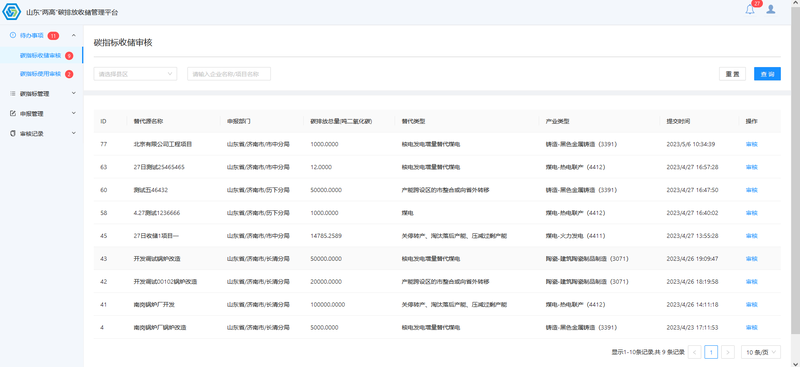800x367 pixels.
Task: Click the 20000.0000 emission value
Action: (326, 282)
